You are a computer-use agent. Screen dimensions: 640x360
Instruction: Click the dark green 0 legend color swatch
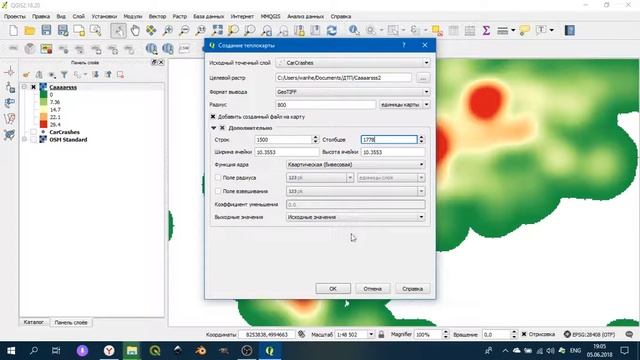coord(44,95)
